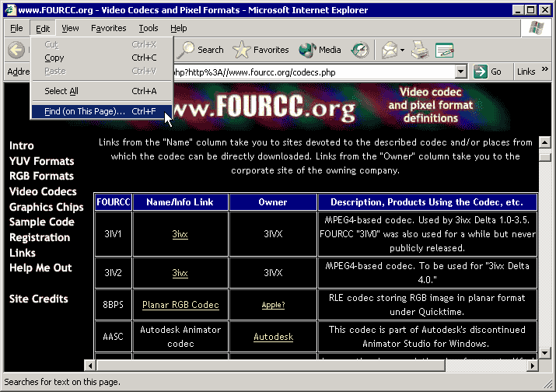
Task: Click the Windows flag logo in the menu bar
Action: tap(536, 28)
